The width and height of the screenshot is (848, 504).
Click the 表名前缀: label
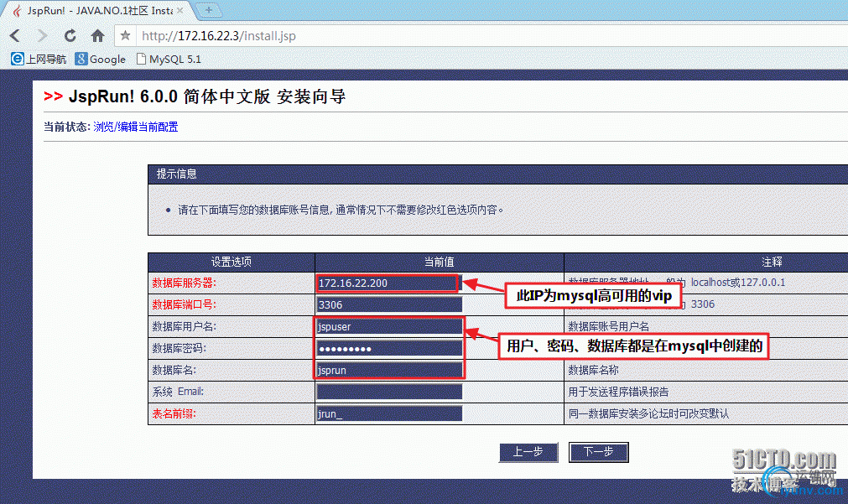pyautogui.click(x=174, y=413)
